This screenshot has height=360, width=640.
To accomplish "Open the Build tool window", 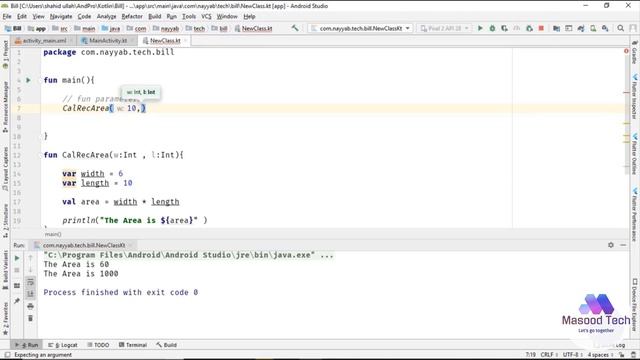I will [x=167, y=345].
